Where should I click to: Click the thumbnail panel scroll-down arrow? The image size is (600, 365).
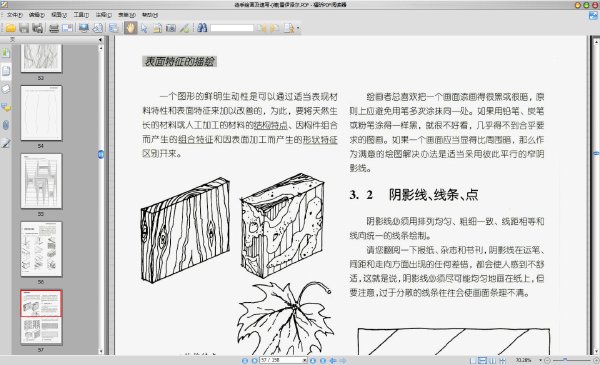tap(101, 351)
